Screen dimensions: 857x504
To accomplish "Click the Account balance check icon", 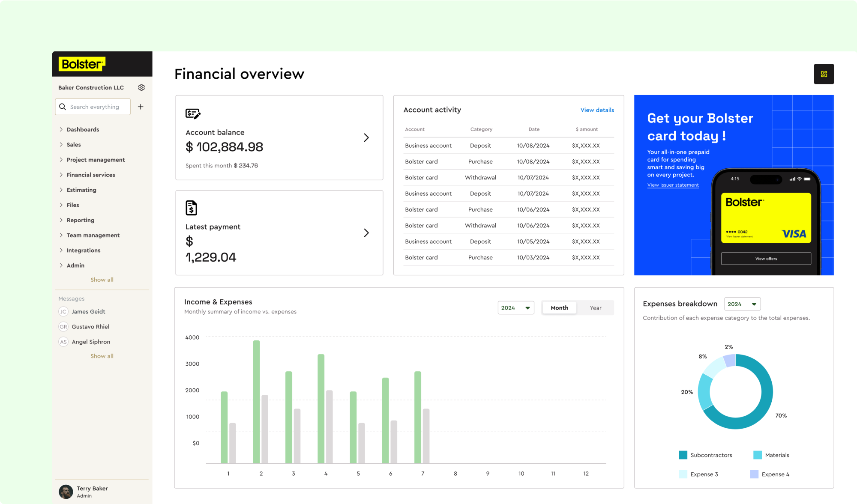I will (193, 113).
